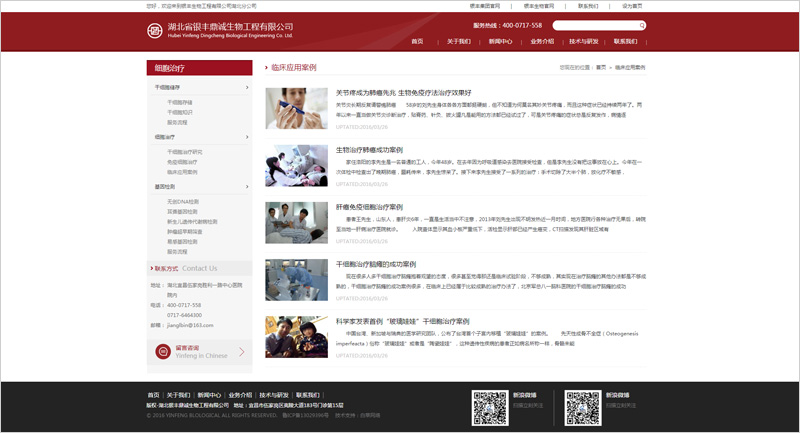Open 业务介绍 in the main navigation
The height and width of the screenshot is (433, 800).
(x=542, y=42)
